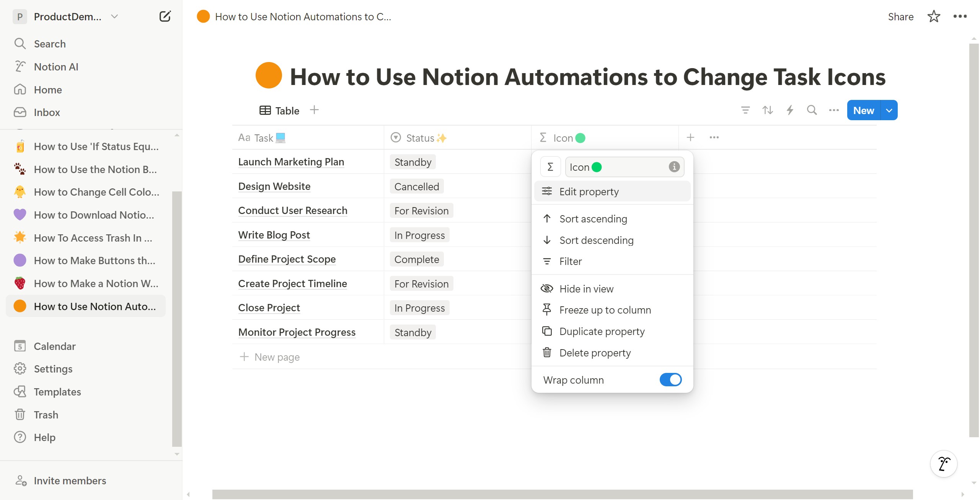Click the database search magnifier icon

(x=812, y=110)
